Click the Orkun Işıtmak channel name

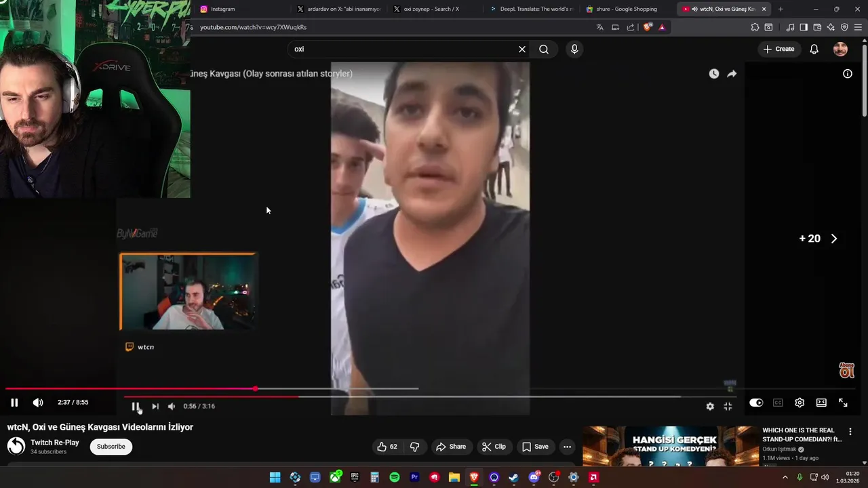tap(778, 449)
